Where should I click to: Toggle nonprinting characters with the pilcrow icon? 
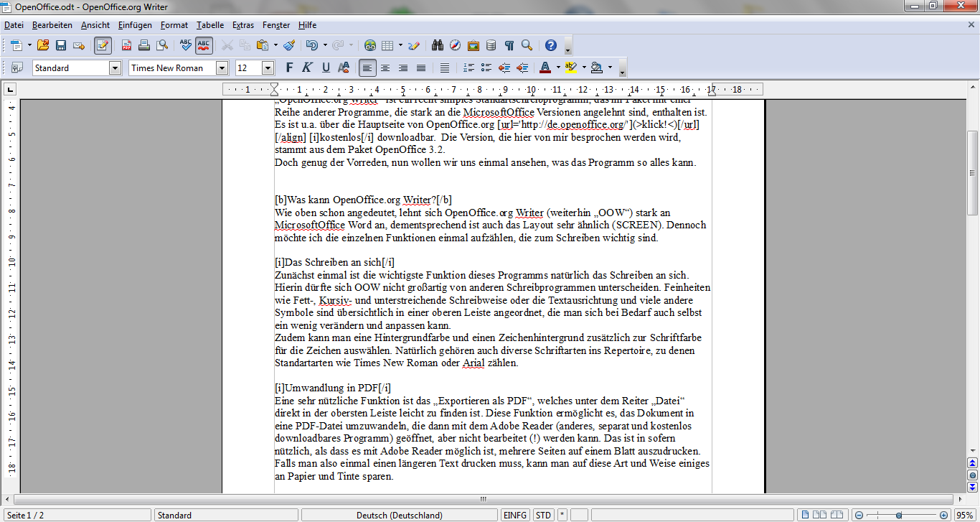pyautogui.click(x=509, y=45)
